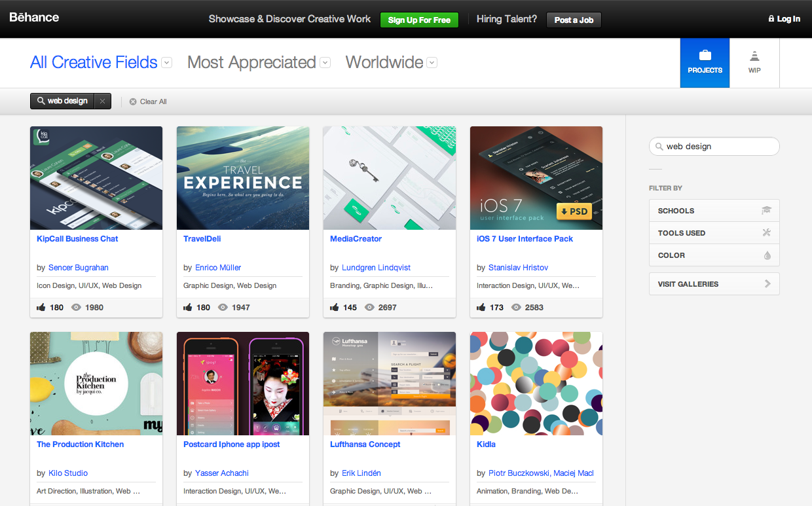Expand the Tools Used filter
812x506 pixels.
(714, 233)
